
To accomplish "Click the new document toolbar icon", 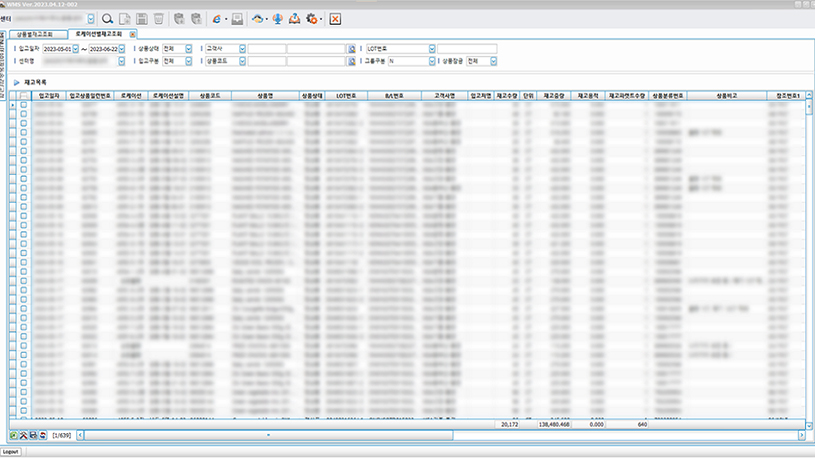I will [x=125, y=19].
